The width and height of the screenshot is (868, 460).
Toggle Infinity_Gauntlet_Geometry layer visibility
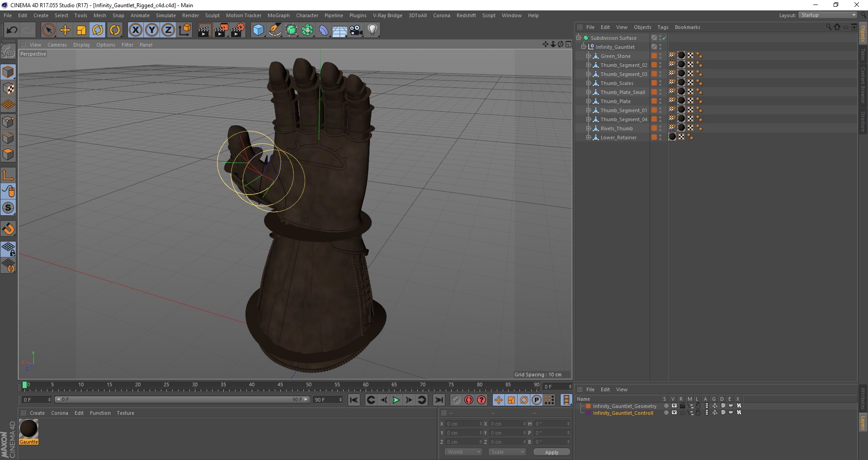pos(674,406)
